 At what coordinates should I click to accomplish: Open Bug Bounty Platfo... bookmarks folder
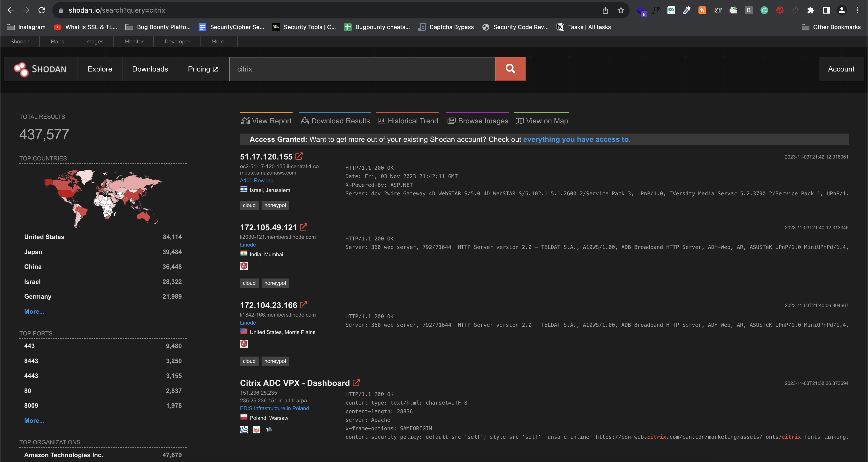(158, 27)
